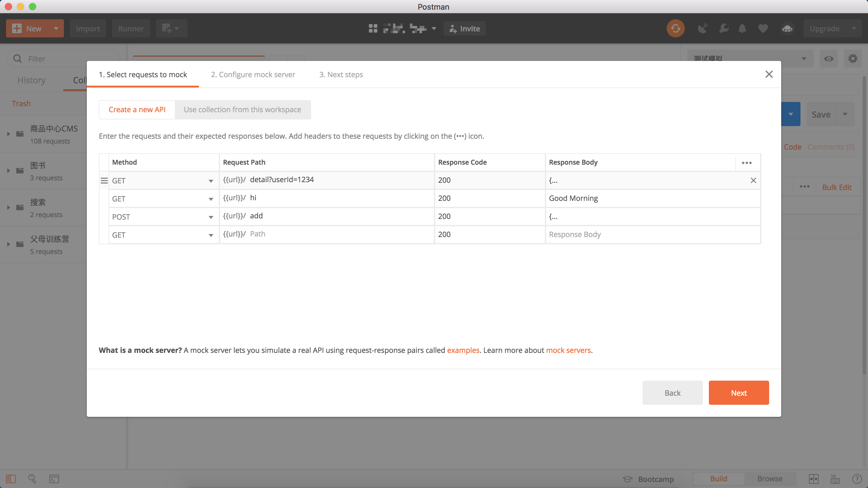Click the environment quick look eye icon
This screenshot has width=868, height=488.
[829, 59]
